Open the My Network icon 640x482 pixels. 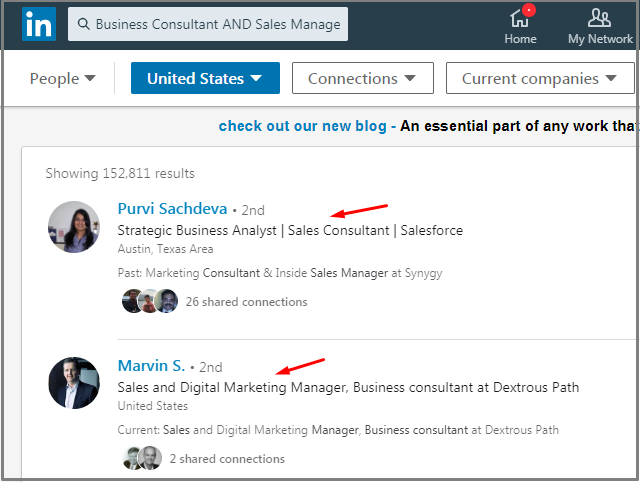click(599, 18)
